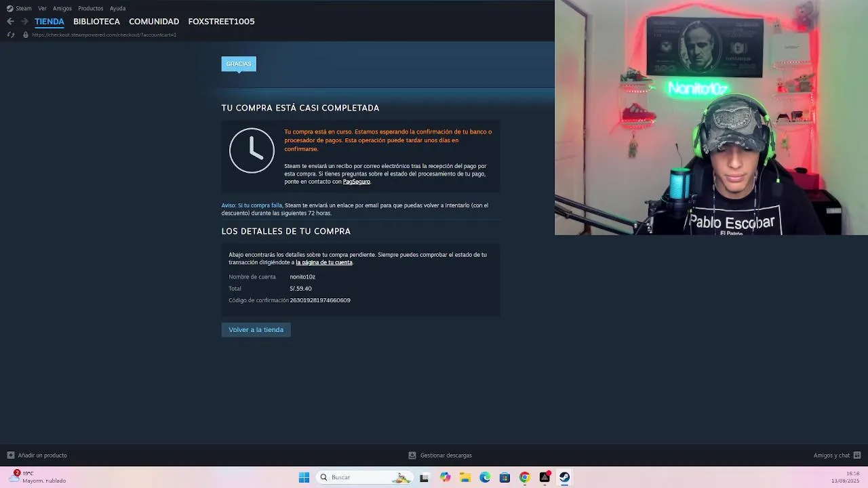Click the heading LOS DETALLES DE TU COMPRA

tap(285, 231)
